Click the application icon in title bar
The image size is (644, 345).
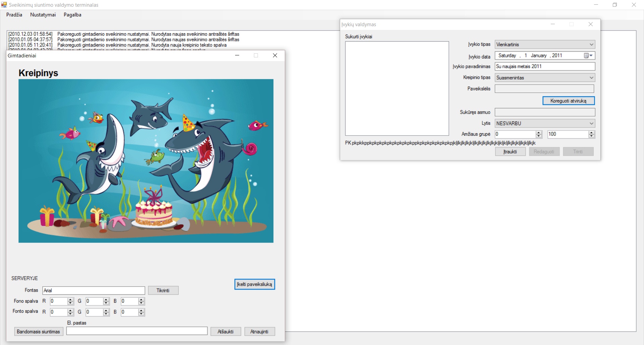tap(4, 5)
